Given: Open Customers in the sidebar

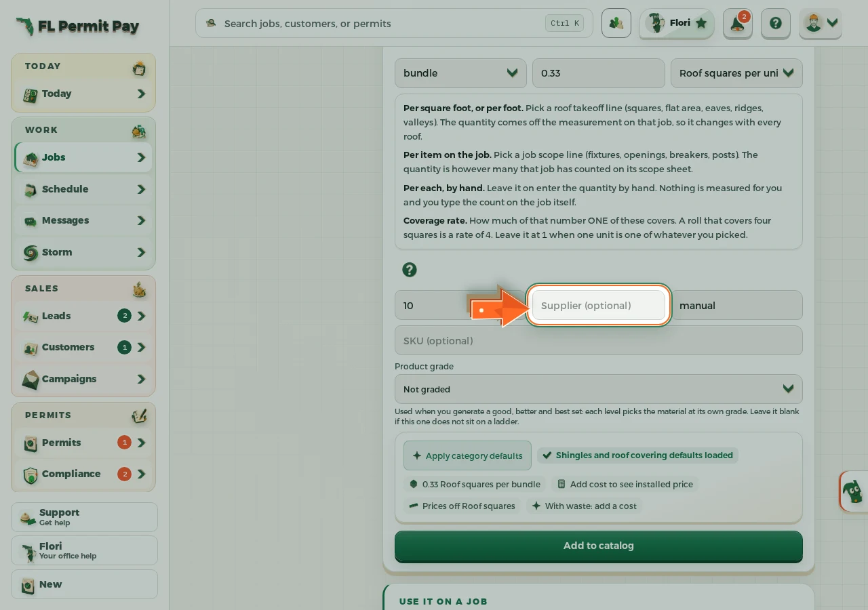Looking at the screenshot, I should click(x=83, y=347).
